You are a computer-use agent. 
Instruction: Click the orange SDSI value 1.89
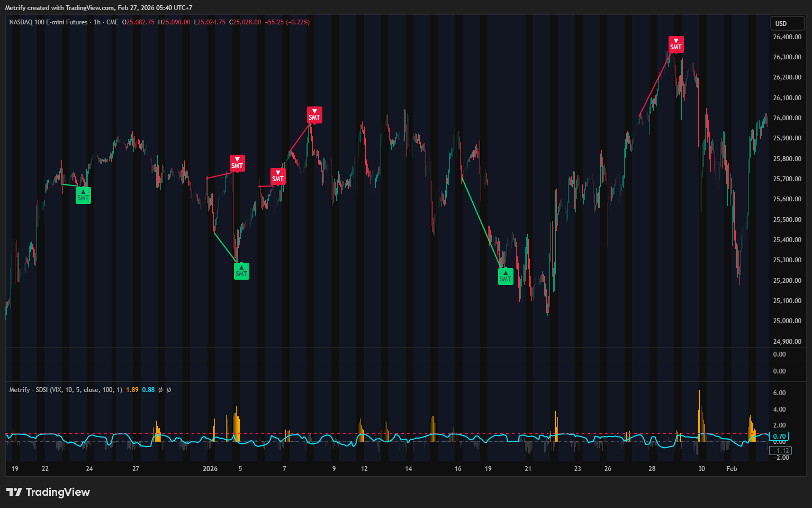[x=132, y=390]
